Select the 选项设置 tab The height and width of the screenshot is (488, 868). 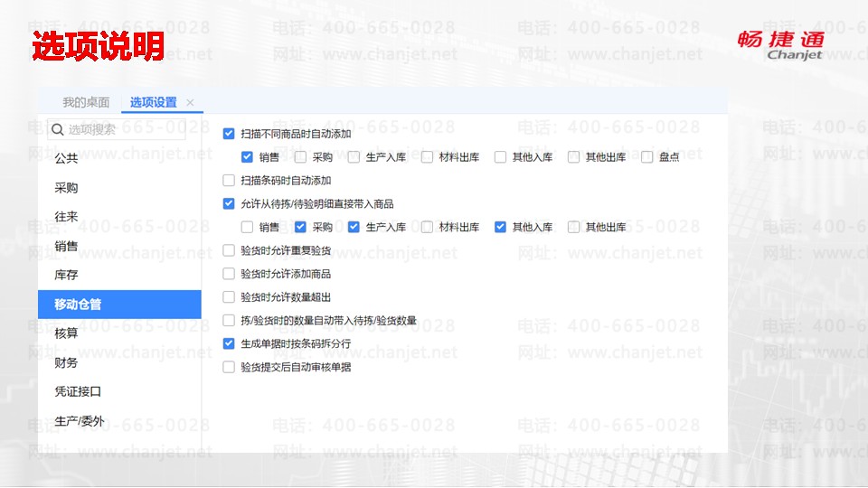pos(154,102)
